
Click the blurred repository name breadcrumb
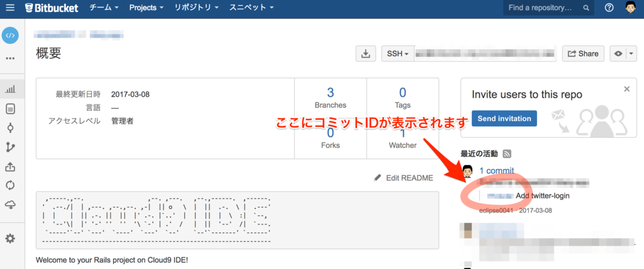106,35
